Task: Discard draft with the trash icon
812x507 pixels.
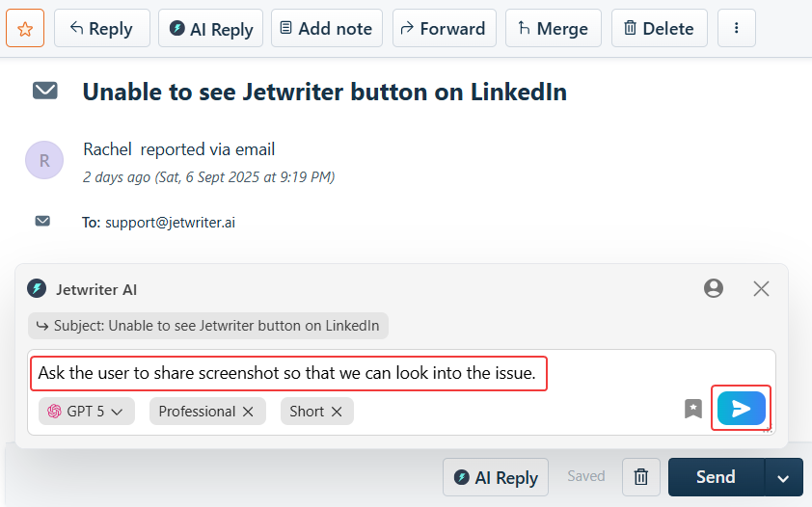Action: (x=640, y=477)
